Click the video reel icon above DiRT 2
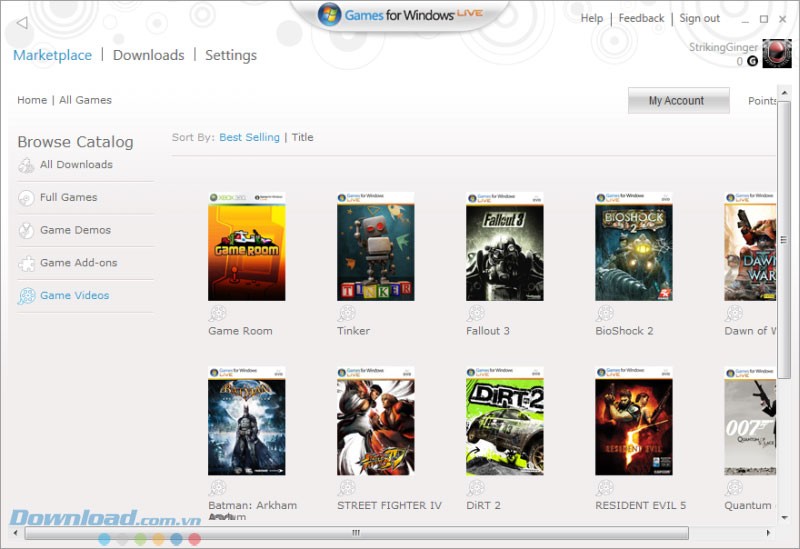 (476, 487)
